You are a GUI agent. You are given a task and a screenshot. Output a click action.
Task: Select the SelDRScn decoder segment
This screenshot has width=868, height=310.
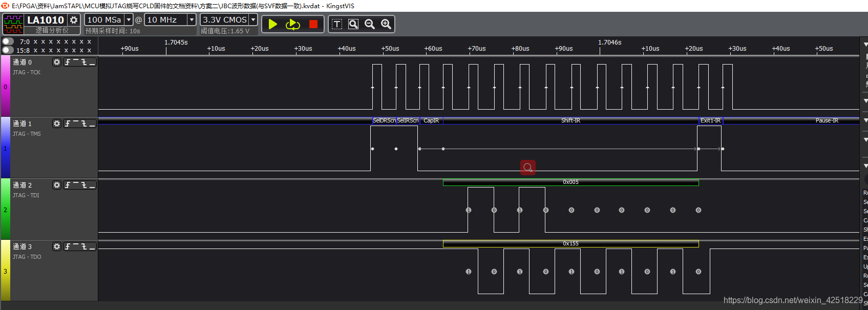point(384,120)
